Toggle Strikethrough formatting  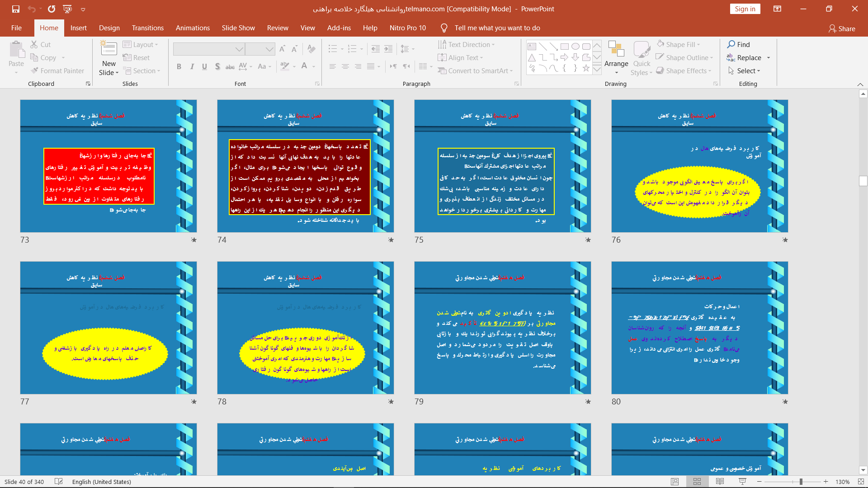tap(230, 66)
